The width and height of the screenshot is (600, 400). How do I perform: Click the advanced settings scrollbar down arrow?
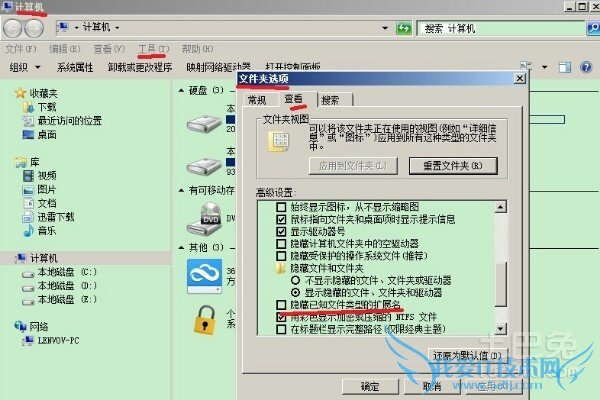[501, 329]
